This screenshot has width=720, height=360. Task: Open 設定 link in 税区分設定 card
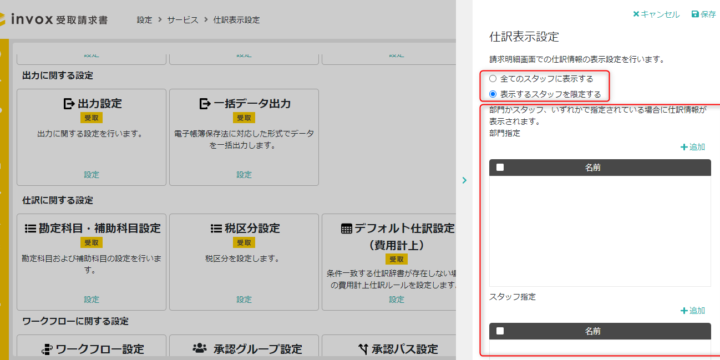(244, 299)
